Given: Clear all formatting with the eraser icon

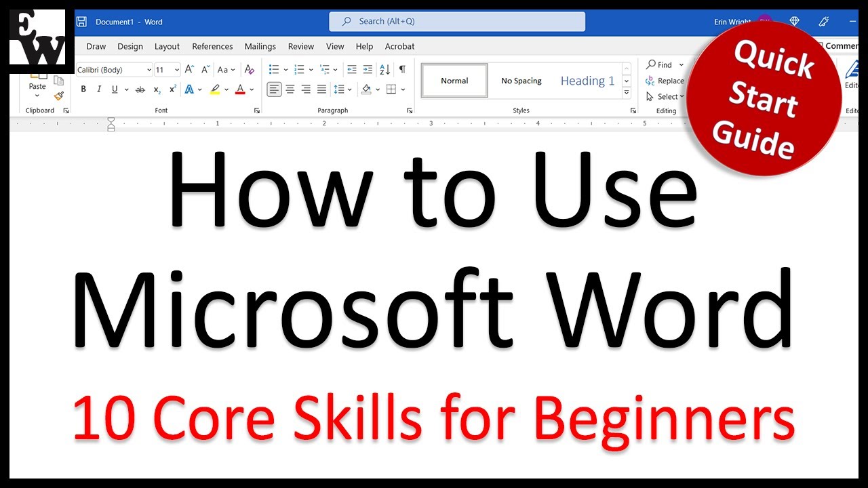Looking at the screenshot, I should pyautogui.click(x=250, y=69).
